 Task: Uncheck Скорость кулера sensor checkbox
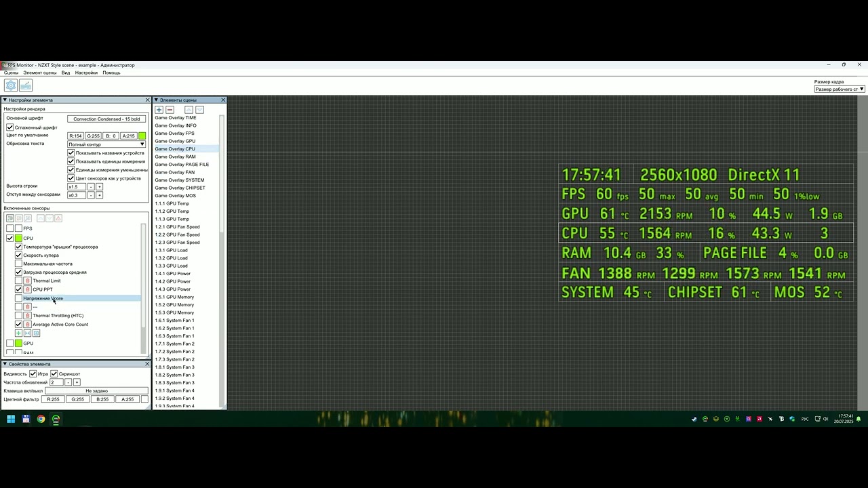coord(19,256)
